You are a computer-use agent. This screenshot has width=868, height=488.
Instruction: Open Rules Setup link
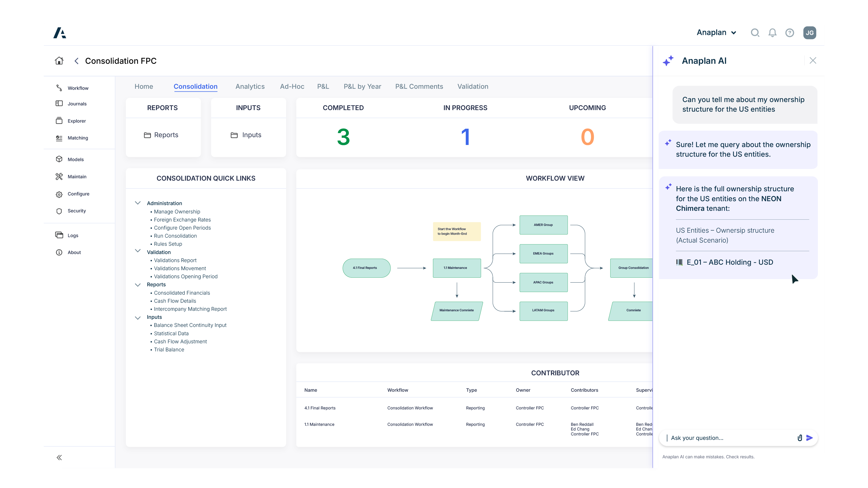(x=168, y=244)
